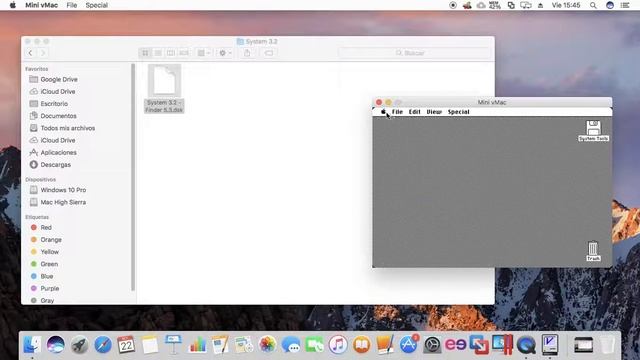Image resolution: width=640 pixels, height=360 pixels.
Task: Open FaceTime from the Dock
Action: click(314, 345)
